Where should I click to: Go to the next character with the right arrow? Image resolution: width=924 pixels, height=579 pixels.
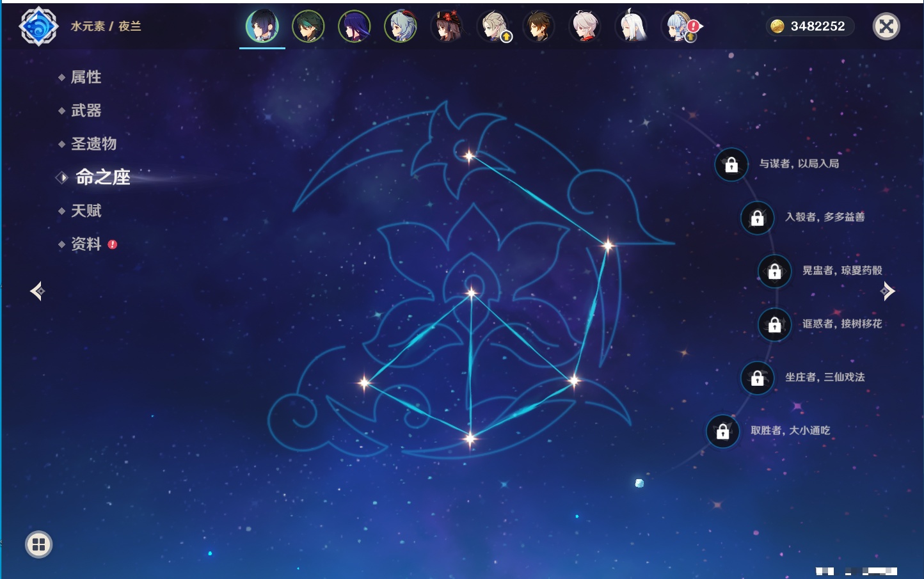coord(888,291)
